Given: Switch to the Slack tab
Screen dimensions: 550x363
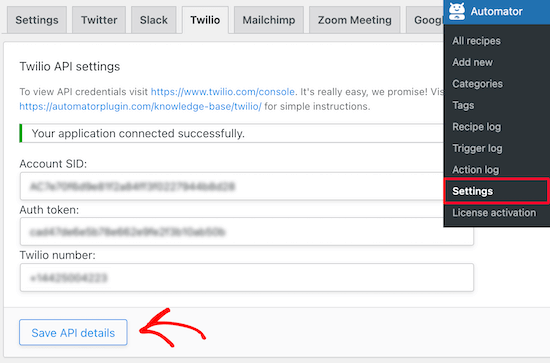Looking at the screenshot, I should coord(154,20).
